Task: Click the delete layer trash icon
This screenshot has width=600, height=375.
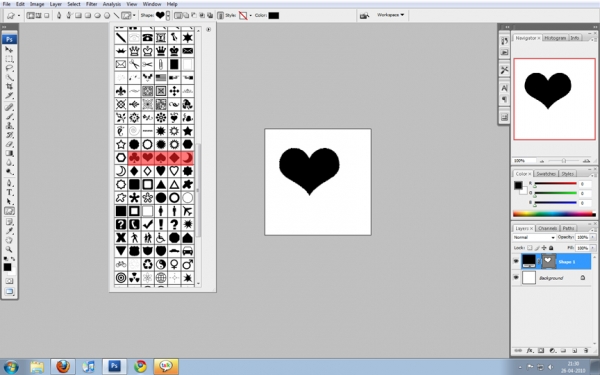Action: tap(586, 351)
